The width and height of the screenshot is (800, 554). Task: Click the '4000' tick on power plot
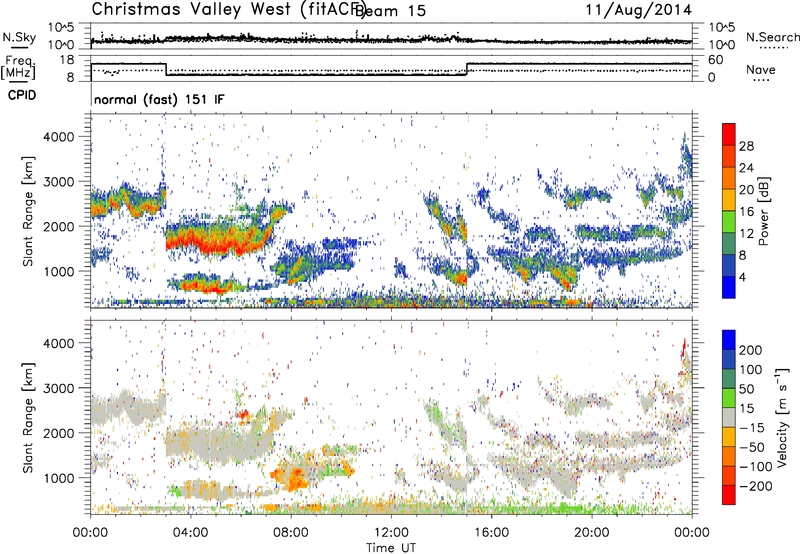coord(59,137)
